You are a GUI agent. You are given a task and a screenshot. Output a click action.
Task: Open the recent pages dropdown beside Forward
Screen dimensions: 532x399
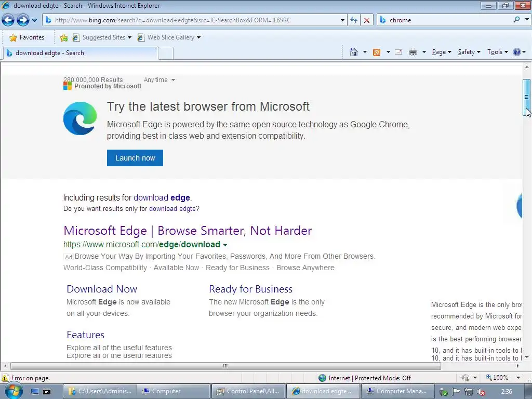35,20
